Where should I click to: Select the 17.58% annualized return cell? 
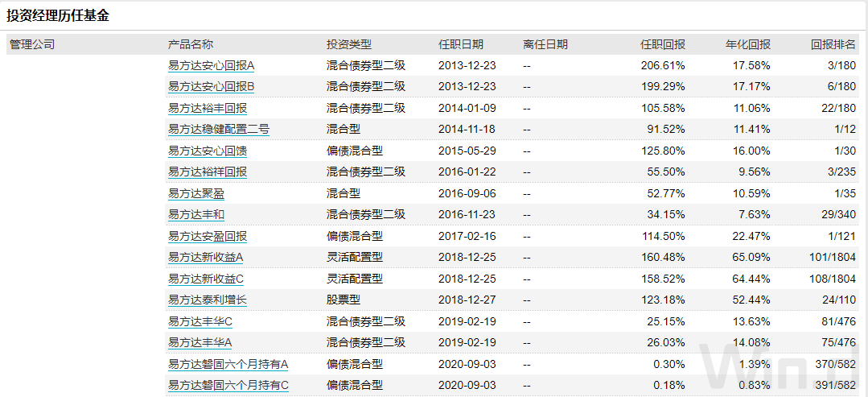coord(751,65)
